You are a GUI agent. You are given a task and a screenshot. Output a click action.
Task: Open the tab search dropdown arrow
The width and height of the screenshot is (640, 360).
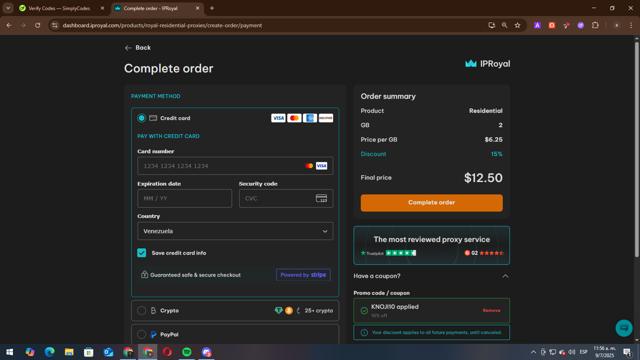point(8,8)
